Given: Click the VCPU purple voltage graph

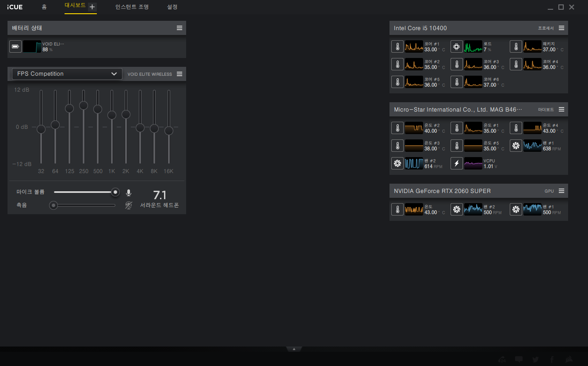Looking at the screenshot, I should (473, 163).
